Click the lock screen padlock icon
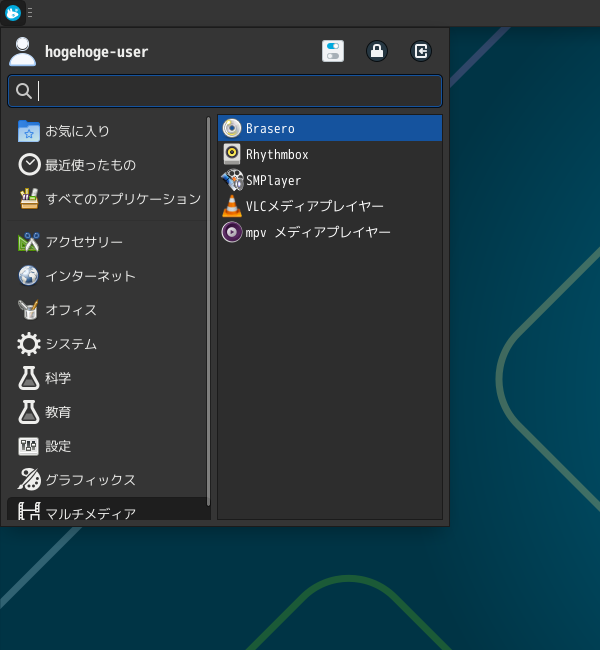 coord(377,51)
